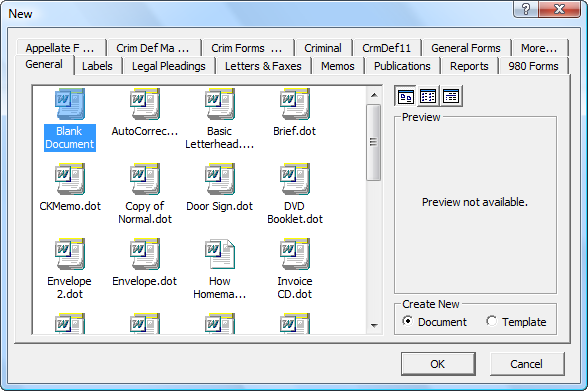Choose the Brief.dot template icon
The width and height of the screenshot is (588, 391).
295,104
